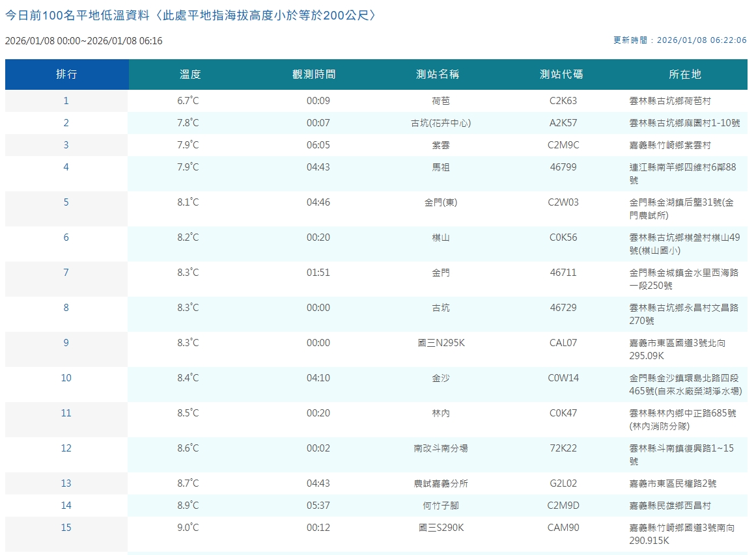This screenshot has height=555, width=756.
Task: Click station code C2M9C
Action: pos(563,145)
